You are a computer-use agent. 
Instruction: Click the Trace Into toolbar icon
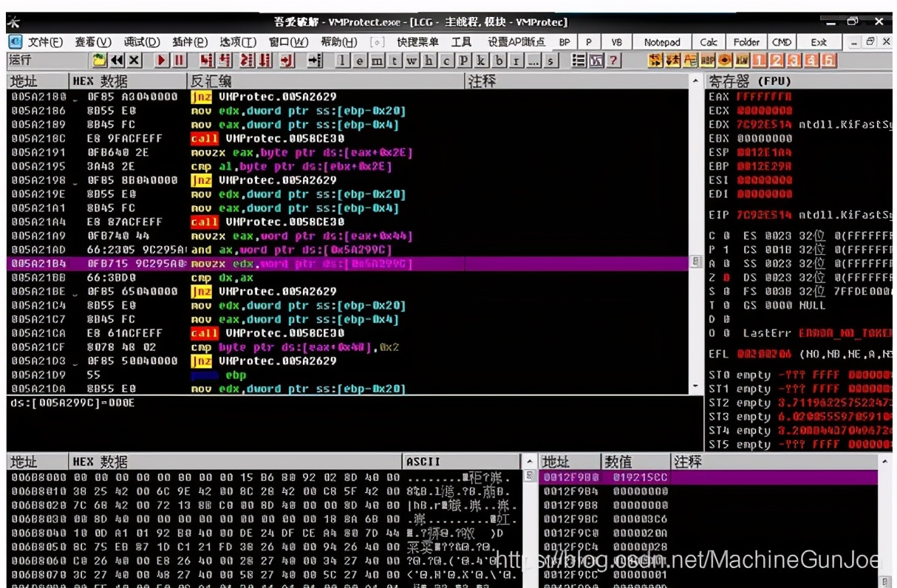tap(246, 61)
